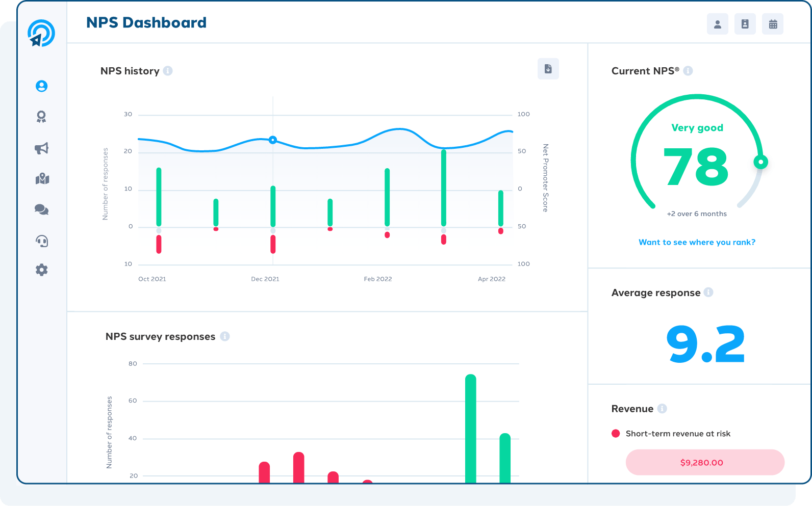The image size is (812, 506).
Task: Open the chat conversations sidebar icon
Action: pos(42,209)
